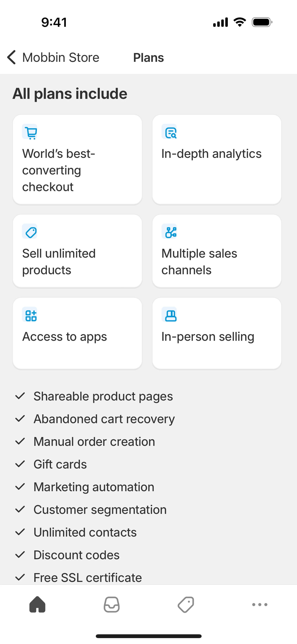Tap the checkmark beside Discount codes
This screenshot has width=297, height=644.
pyautogui.click(x=20, y=555)
